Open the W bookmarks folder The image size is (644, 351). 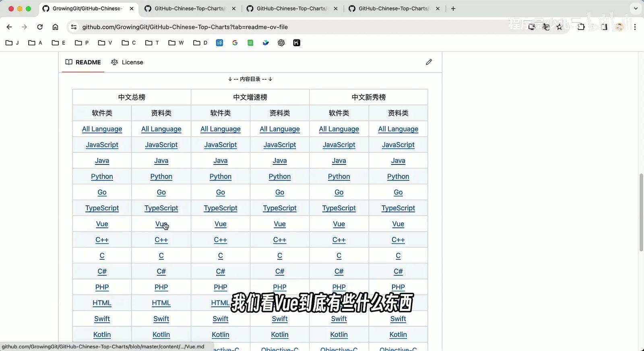(176, 43)
